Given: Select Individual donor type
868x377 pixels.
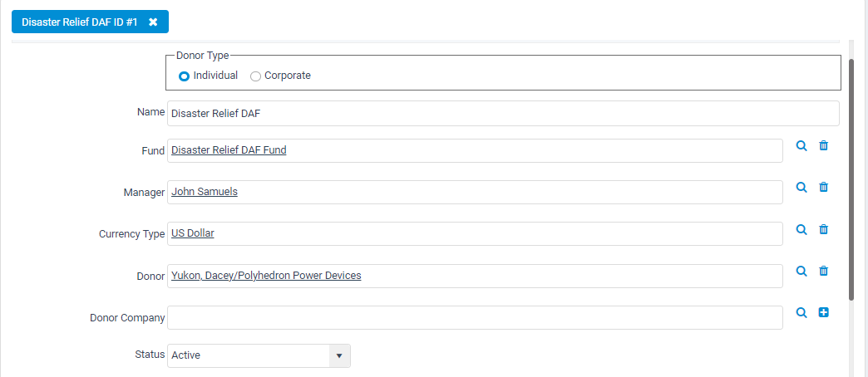Looking at the screenshot, I should (x=185, y=76).
